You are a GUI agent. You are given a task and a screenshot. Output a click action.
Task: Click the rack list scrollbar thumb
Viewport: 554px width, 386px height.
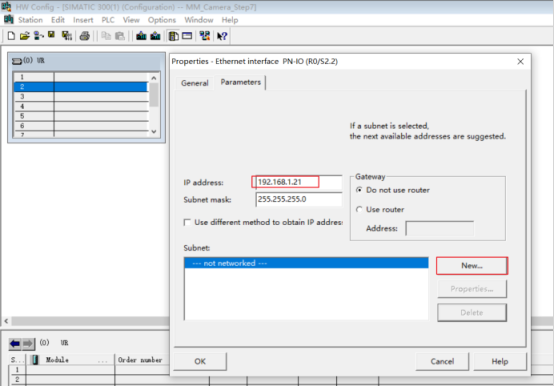pos(154,95)
